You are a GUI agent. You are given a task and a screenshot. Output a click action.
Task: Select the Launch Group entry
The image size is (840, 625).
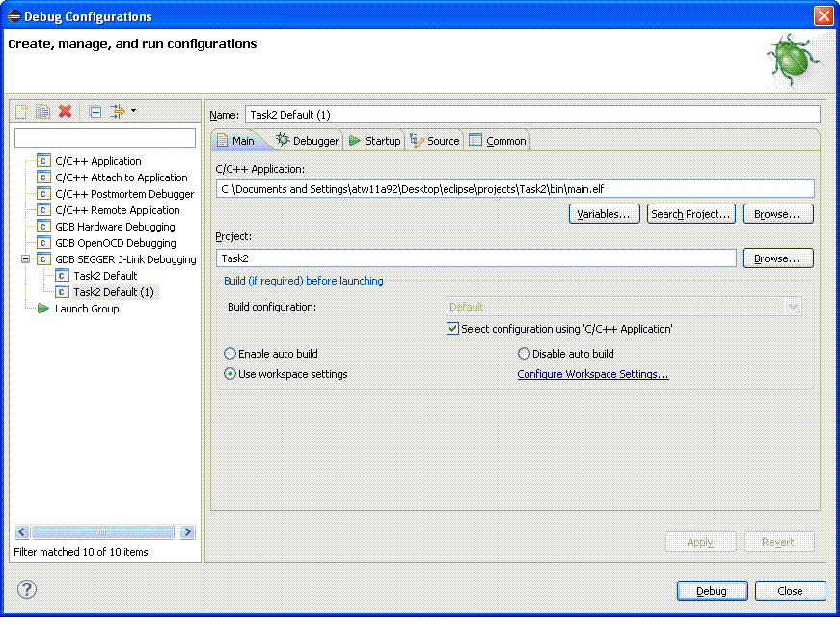87,309
